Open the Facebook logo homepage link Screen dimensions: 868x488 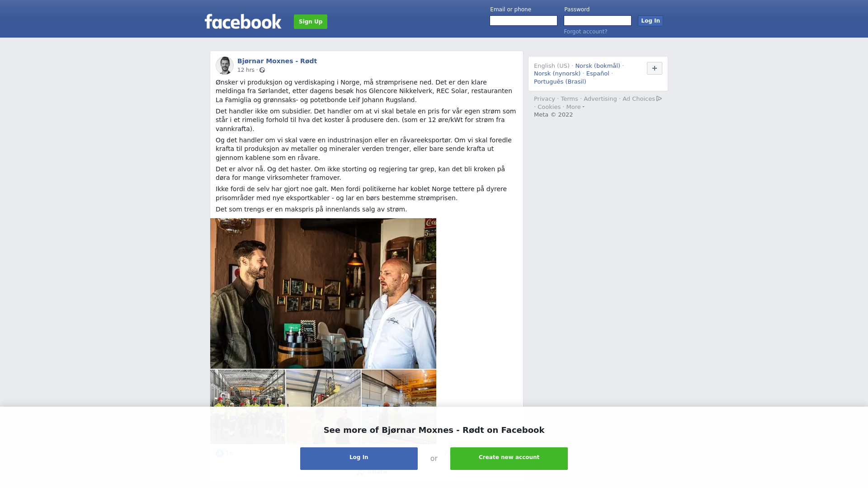[243, 21]
